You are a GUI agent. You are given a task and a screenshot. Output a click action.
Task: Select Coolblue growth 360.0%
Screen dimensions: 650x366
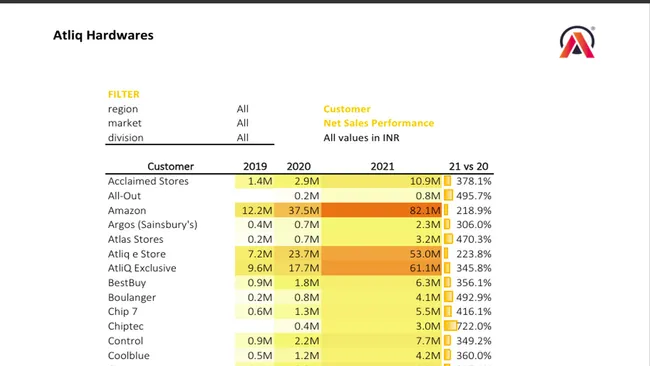(474, 356)
